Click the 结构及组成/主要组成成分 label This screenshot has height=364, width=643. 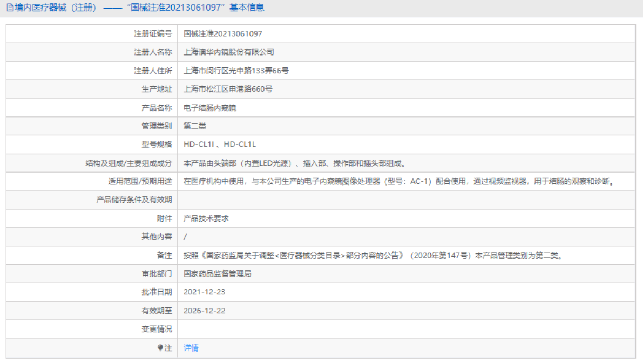129,163
